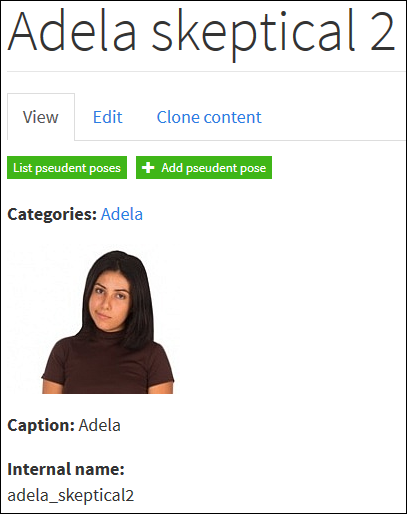Click the plus icon on Add pseudent pose
Viewport: 407px width, 514px height.
[x=148, y=168]
